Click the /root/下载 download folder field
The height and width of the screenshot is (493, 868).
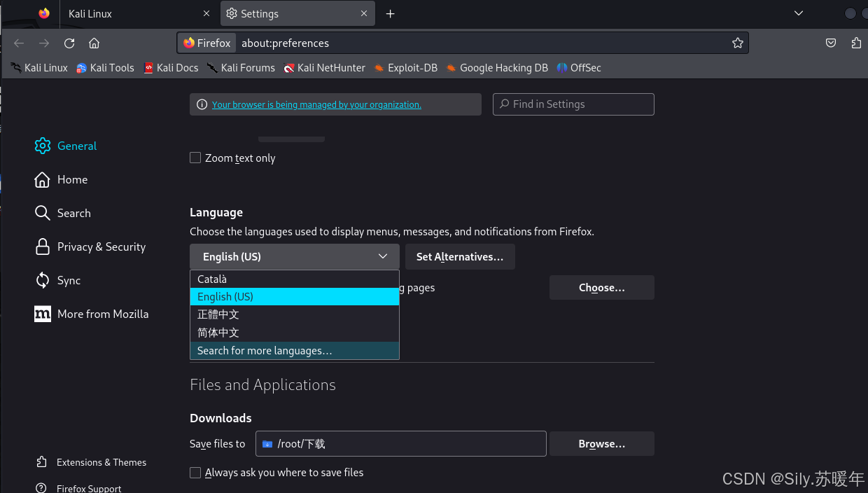click(x=401, y=444)
